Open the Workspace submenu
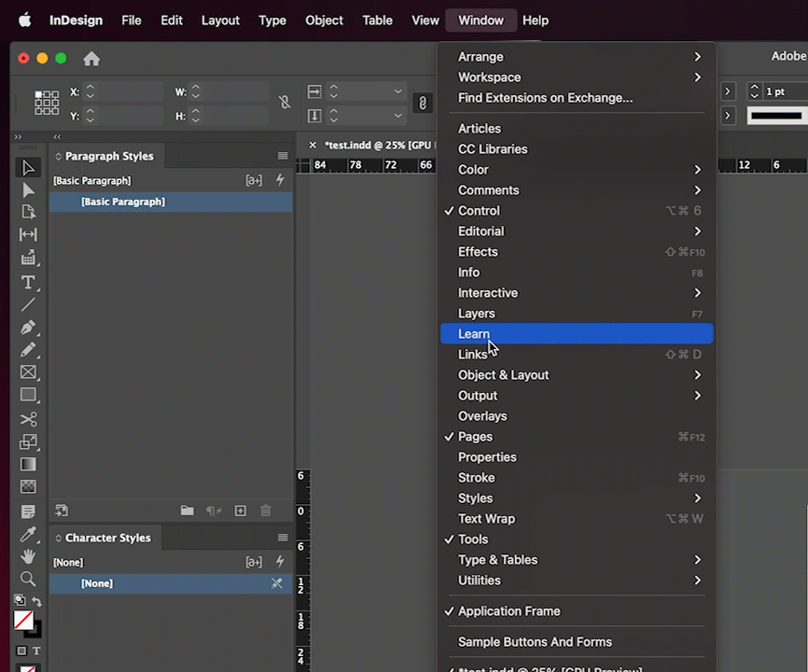Viewport: 808px width, 672px height. (489, 77)
